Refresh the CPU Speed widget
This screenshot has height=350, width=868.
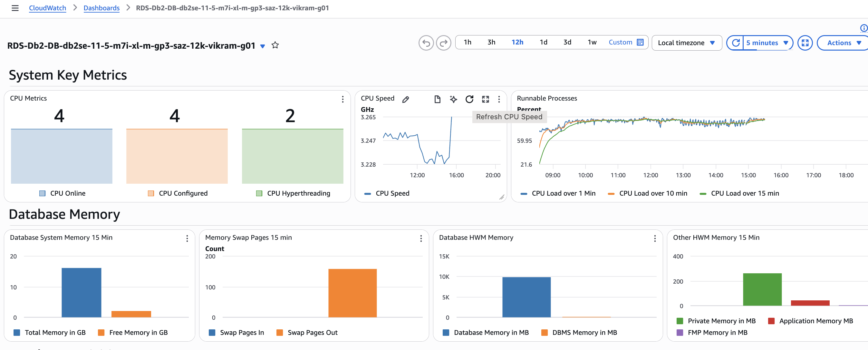469,99
